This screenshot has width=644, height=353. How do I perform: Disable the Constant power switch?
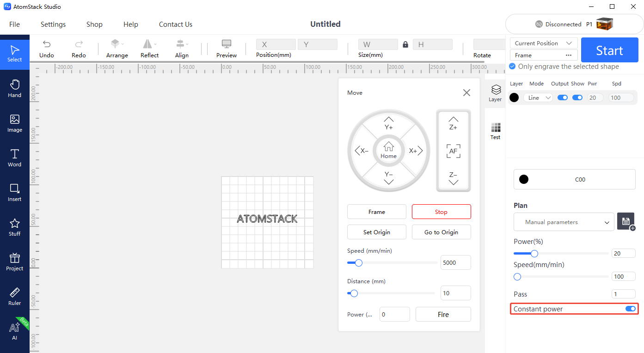(631, 309)
